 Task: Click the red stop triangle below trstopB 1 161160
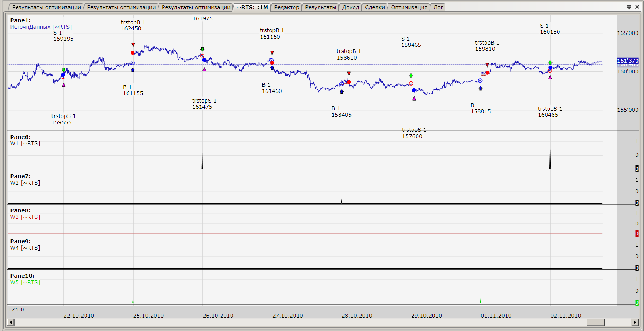(x=272, y=53)
